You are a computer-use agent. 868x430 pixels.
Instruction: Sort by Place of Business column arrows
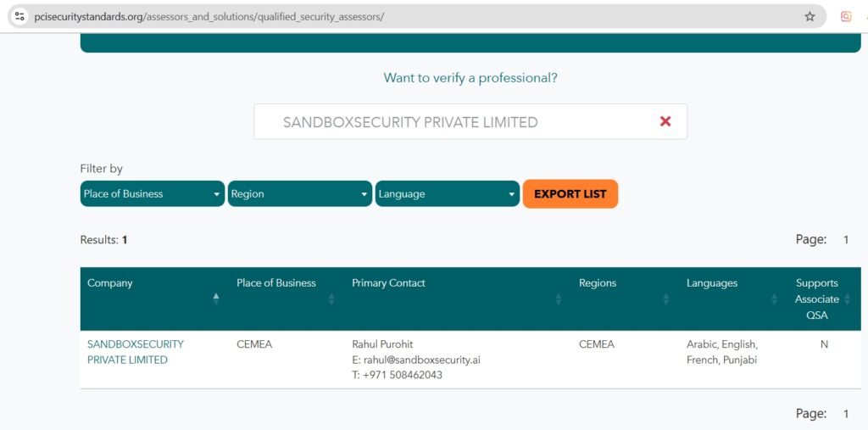click(331, 299)
